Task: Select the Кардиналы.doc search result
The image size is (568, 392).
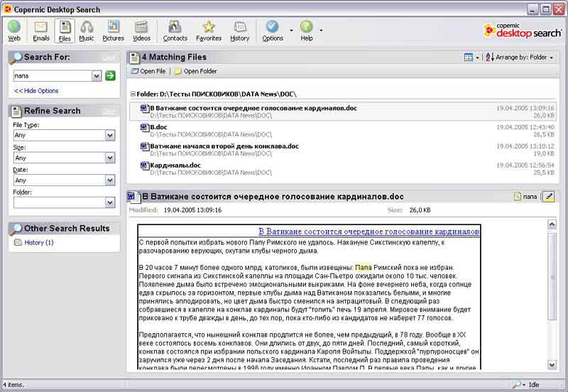Action: [175, 165]
